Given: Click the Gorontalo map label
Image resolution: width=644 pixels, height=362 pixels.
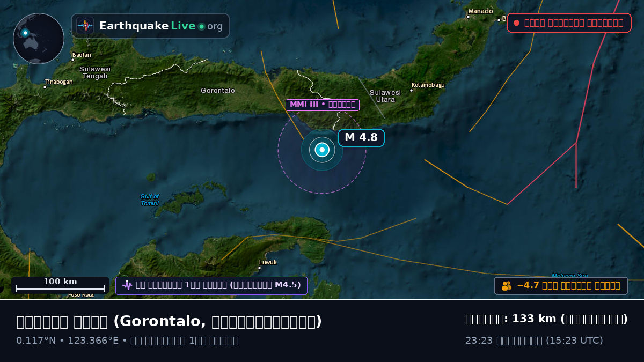Looking at the screenshot, I should (x=218, y=91).
